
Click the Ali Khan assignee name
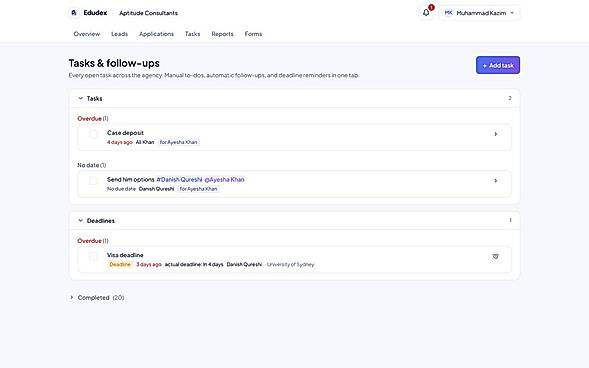[x=145, y=142]
